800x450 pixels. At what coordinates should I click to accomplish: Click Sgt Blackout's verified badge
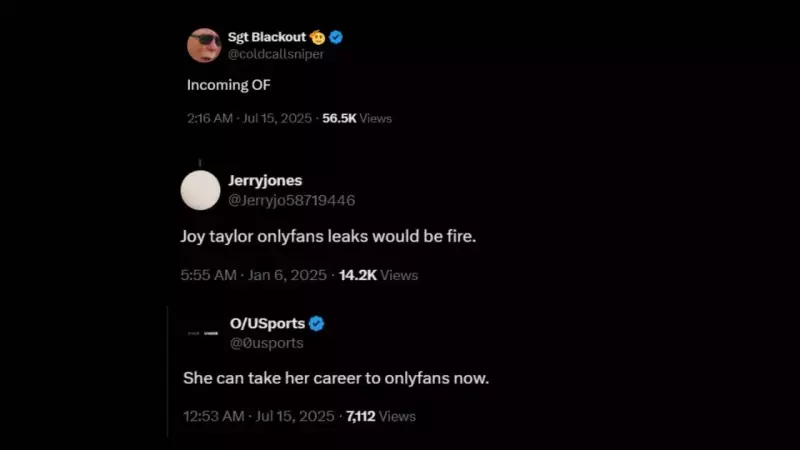point(337,37)
